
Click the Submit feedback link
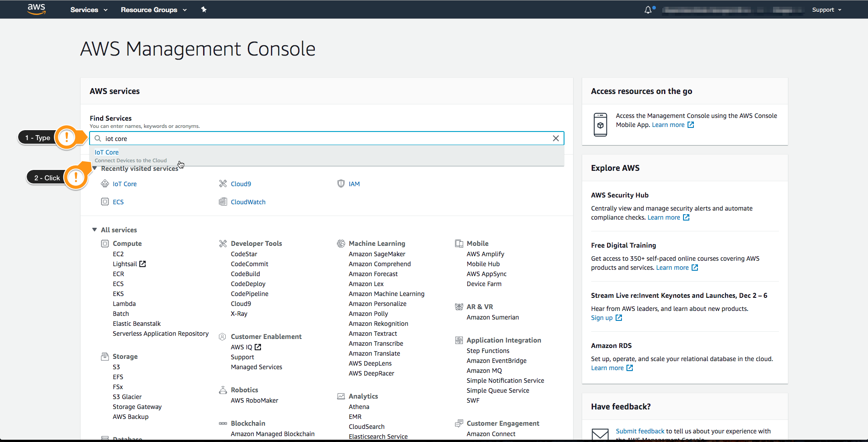(640, 431)
